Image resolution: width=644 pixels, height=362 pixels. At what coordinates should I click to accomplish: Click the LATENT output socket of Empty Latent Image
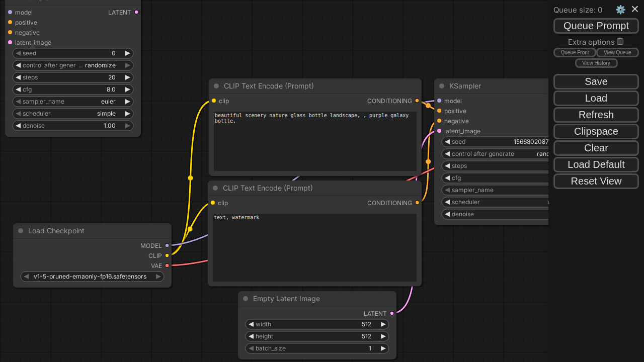coord(392,313)
